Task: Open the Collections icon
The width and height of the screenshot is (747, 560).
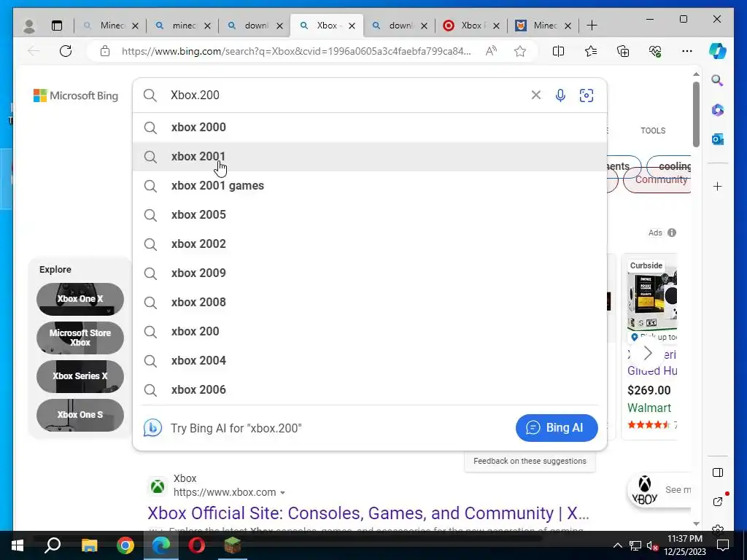Action: pyautogui.click(x=623, y=51)
